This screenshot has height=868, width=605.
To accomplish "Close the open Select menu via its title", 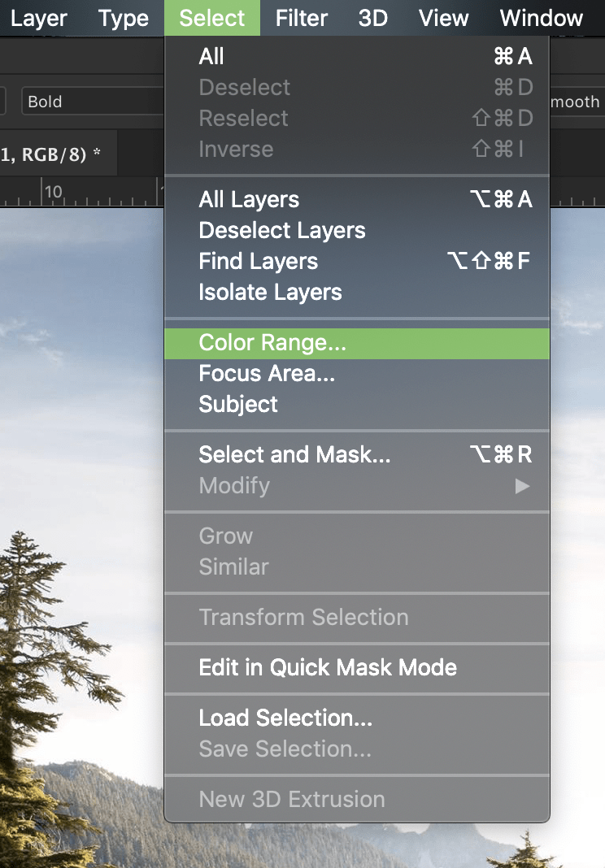I will (212, 18).
